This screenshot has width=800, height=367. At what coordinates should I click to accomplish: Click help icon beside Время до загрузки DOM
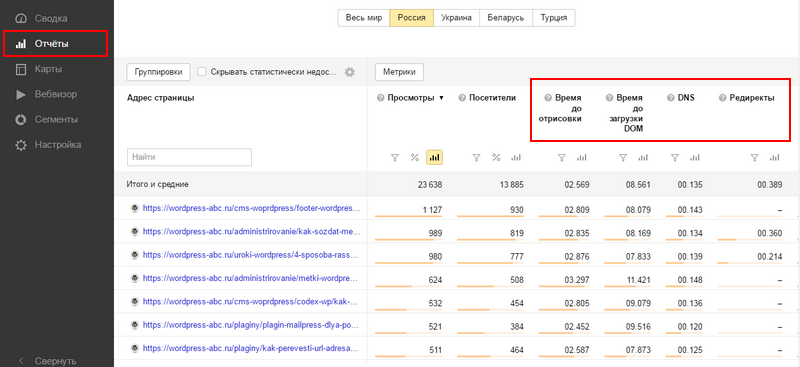click(x=609, y=98)
